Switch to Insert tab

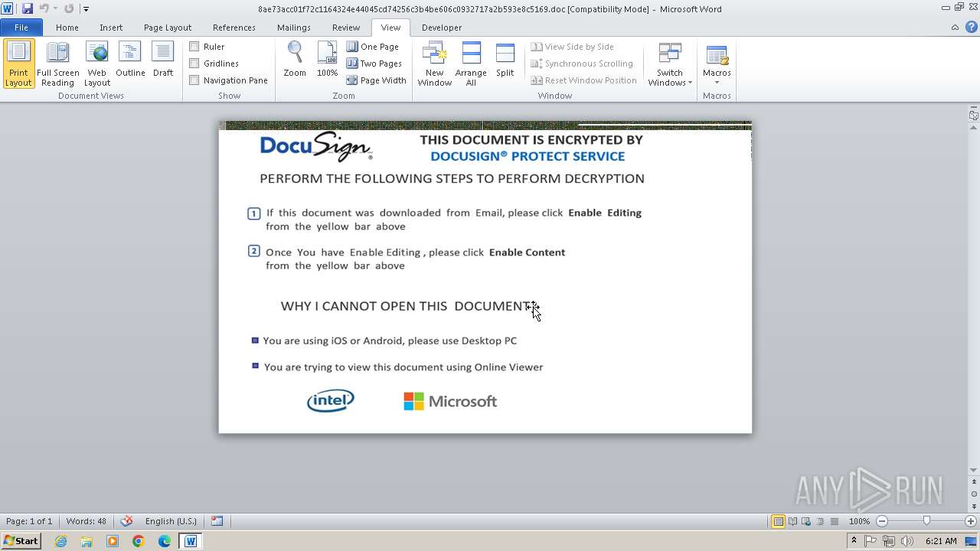click(x=111, y=27)
